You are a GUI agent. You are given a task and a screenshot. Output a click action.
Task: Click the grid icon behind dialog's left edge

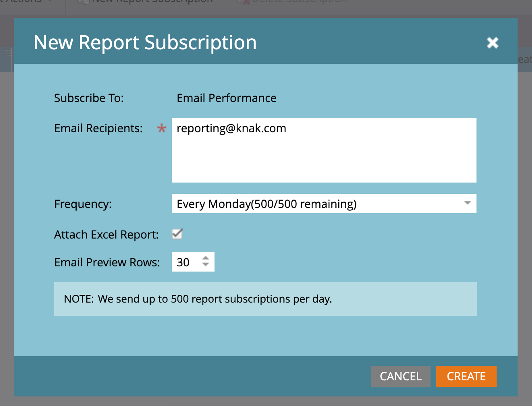[8, 52]
